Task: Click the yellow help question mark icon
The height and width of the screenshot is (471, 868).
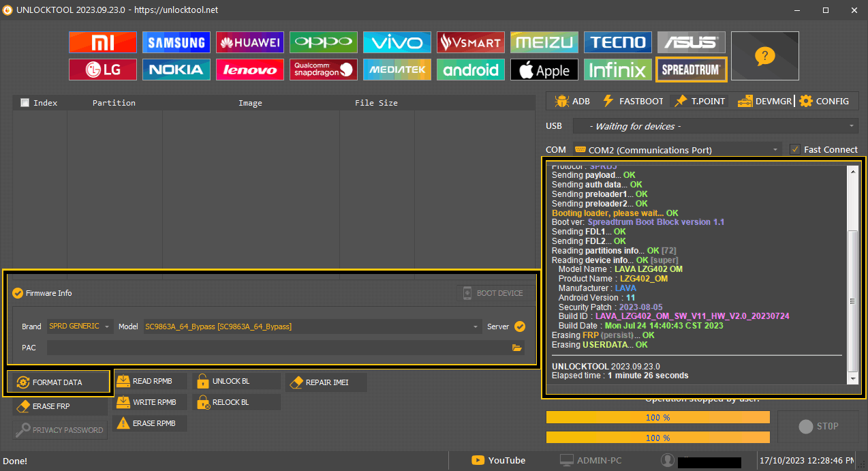Action: click(764, 56)
